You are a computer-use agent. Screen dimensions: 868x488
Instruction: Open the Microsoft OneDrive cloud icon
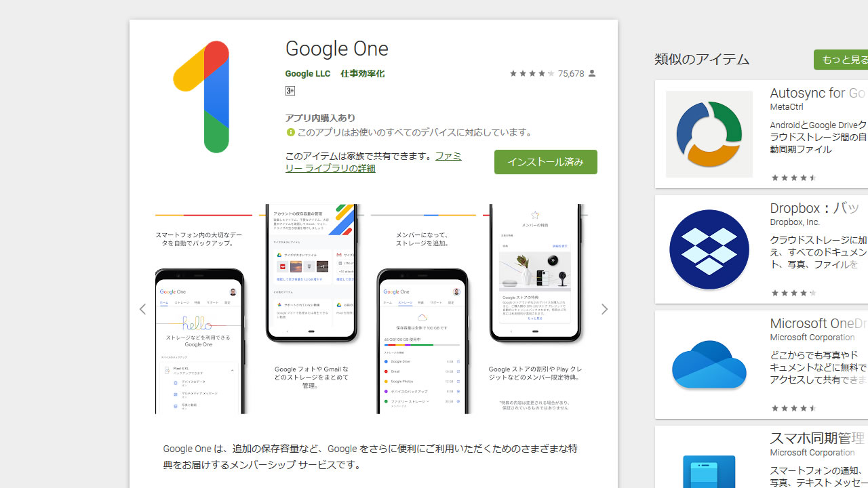pyautogui.click(x=709, y=365)
